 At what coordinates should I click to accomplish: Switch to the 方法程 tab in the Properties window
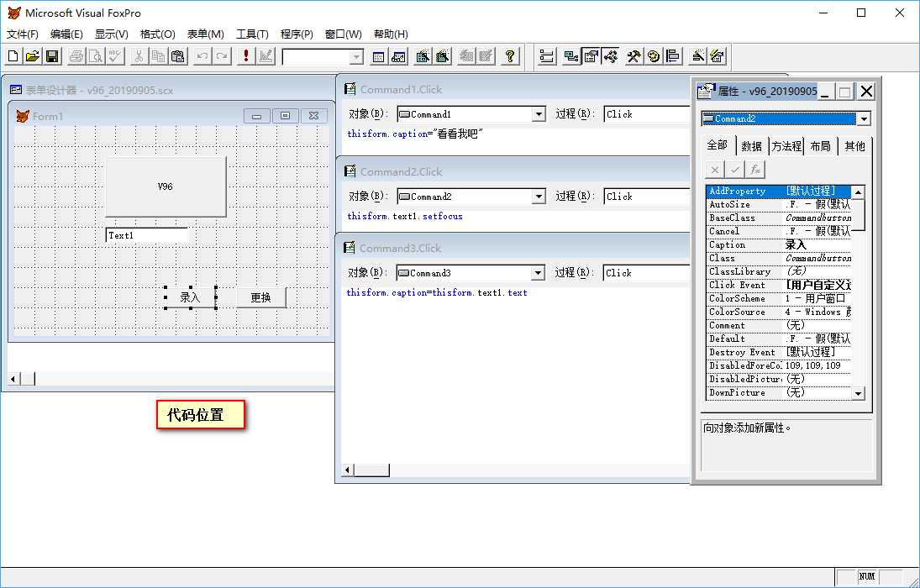tap(786, 146)
